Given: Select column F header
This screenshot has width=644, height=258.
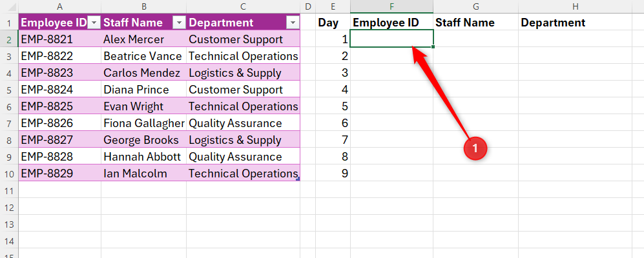Looking at the screenshot, I should tap(391, 6).
